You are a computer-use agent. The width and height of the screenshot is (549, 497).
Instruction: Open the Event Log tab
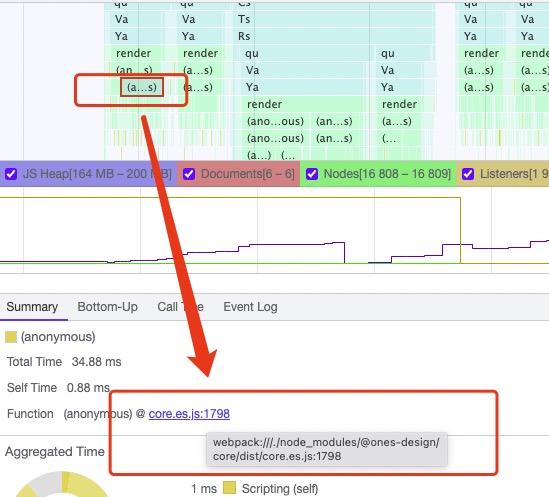[x=250, y=307]
